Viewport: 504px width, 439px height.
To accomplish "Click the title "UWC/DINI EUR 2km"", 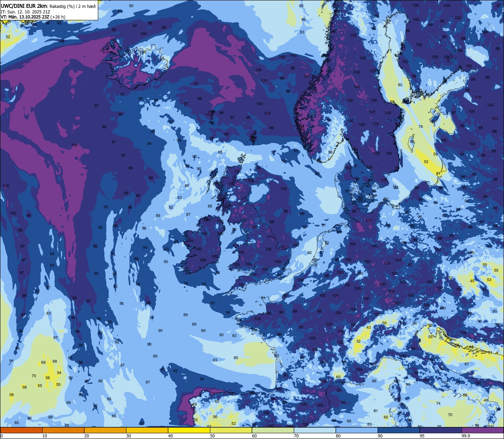I will 24,6.
